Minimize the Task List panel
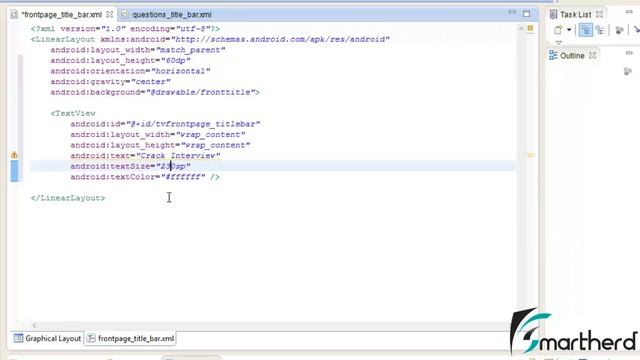640x360 pixels. (629, 13)
